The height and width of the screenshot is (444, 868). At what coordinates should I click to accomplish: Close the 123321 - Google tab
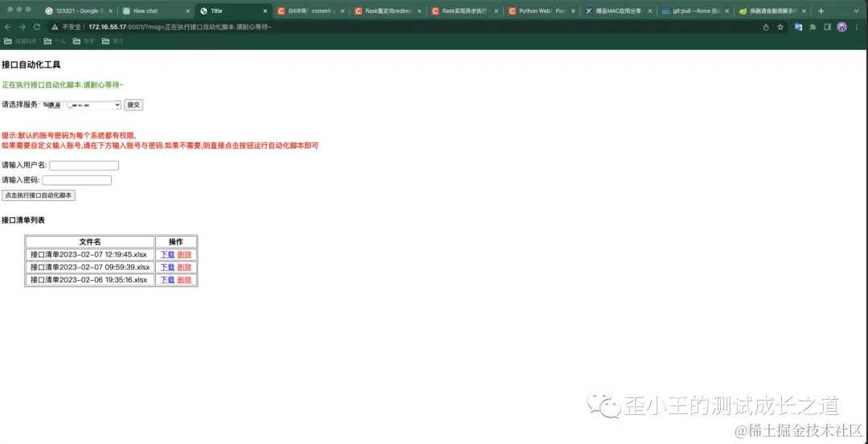click(111, 11)
